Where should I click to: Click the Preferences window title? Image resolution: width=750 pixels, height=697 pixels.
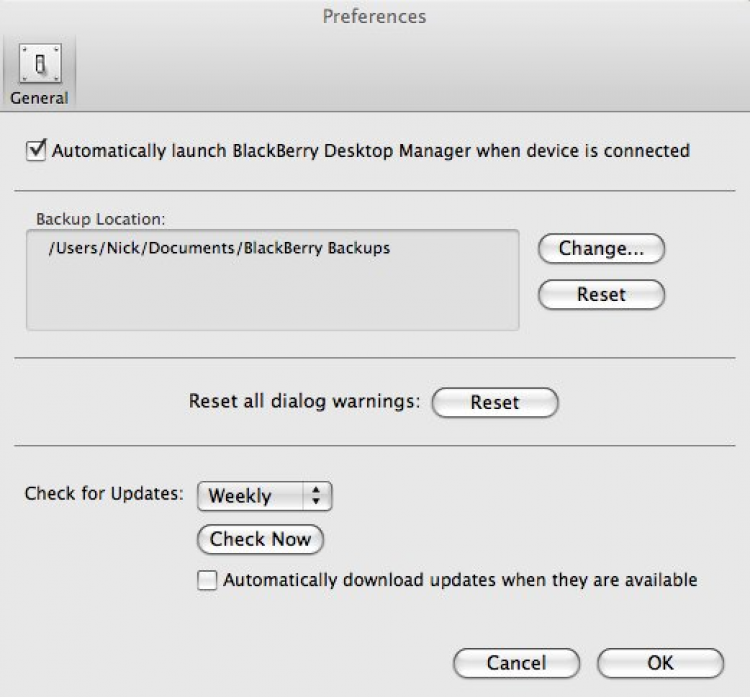pos(375,17)
